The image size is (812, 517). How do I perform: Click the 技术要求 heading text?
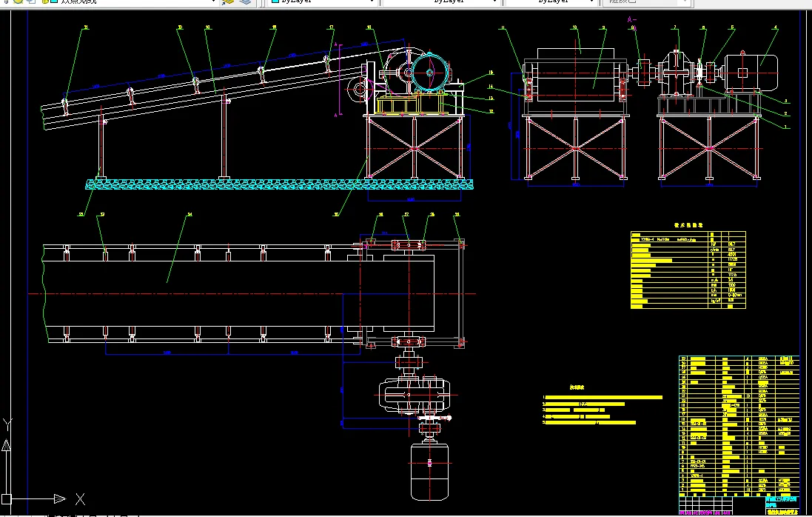pyautogui.click(x=577, y=387)
